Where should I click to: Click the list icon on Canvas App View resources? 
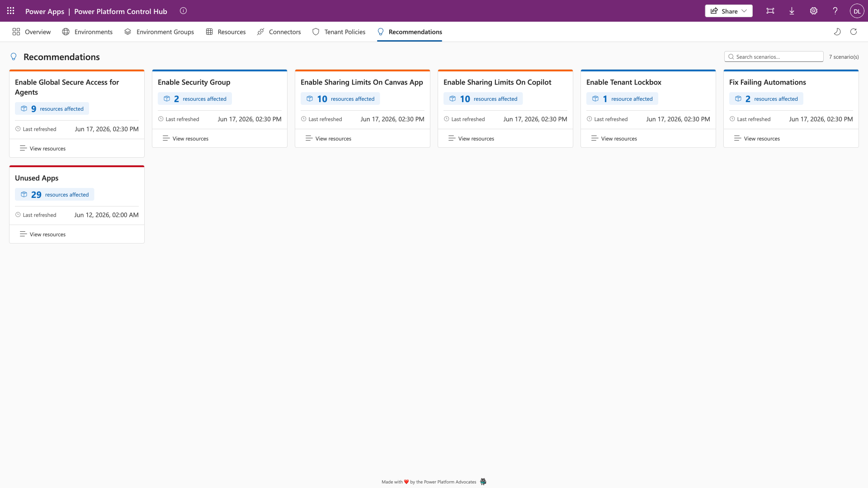(309, 138)
